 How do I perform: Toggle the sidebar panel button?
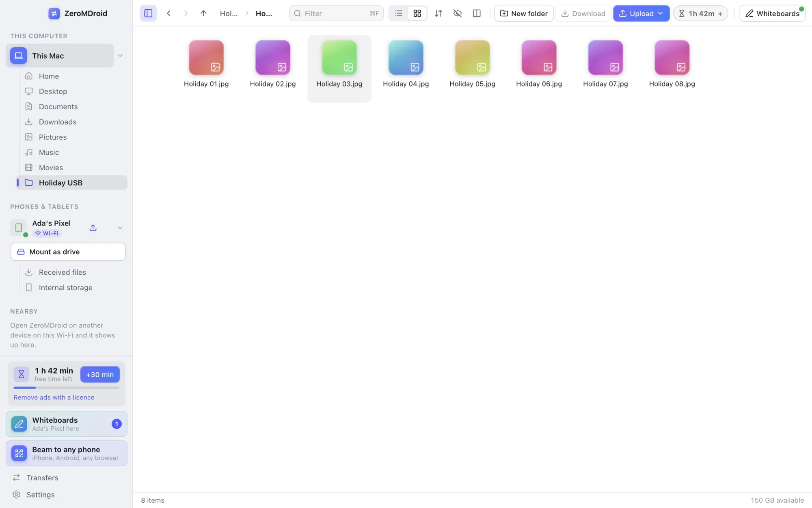pyautogui.click(x=148, y=13)
